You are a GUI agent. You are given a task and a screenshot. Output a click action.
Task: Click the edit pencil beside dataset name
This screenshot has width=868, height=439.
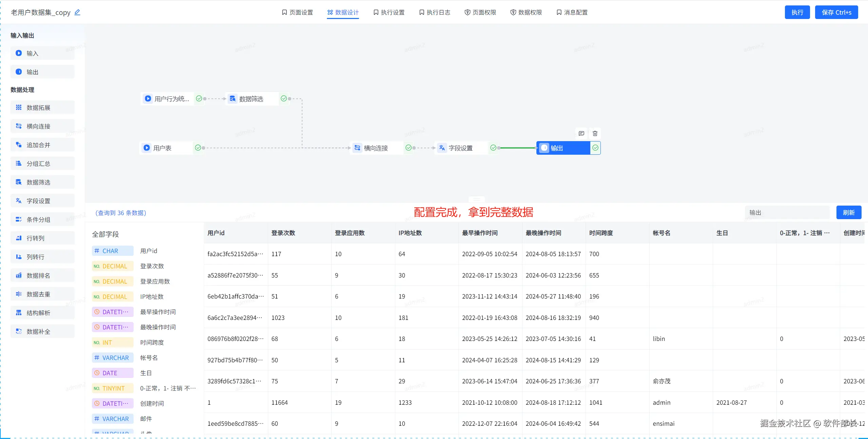[77, 12]
